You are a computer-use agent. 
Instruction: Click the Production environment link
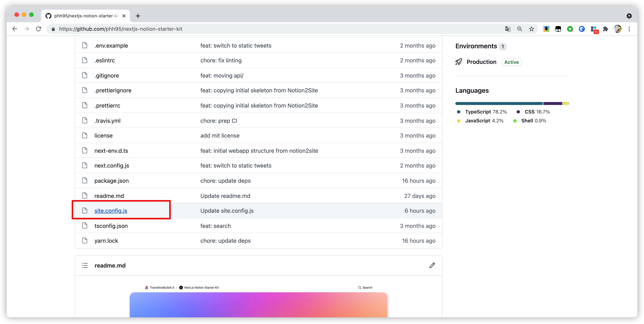pyautogui.click(x=481, y=62)
